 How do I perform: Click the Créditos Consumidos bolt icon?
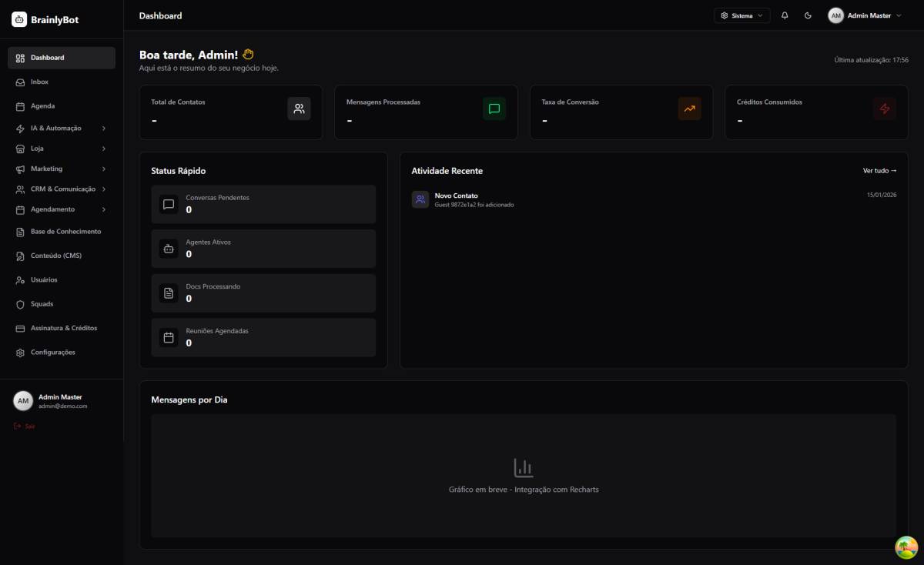[x=885, y=109]
